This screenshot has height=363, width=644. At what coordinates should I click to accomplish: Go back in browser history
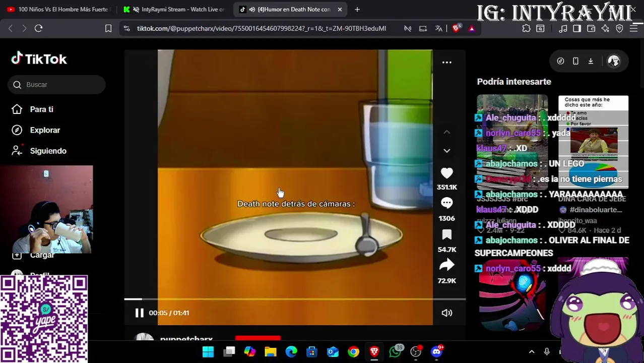click(x=11, y=28)
